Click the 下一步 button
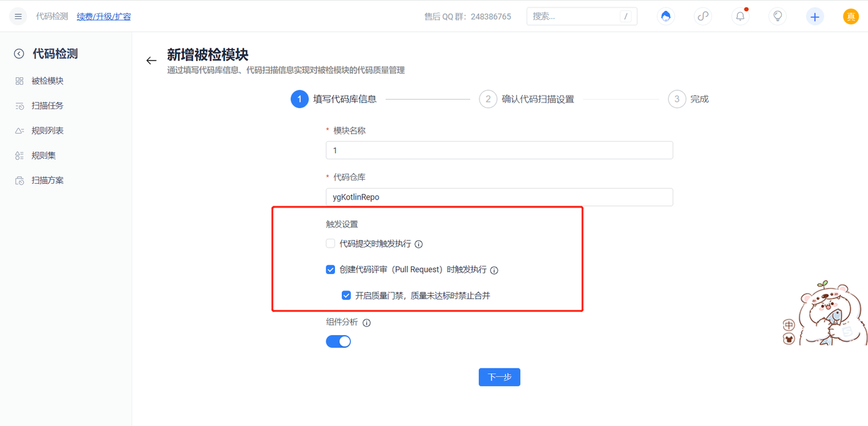 click(499, 377)
